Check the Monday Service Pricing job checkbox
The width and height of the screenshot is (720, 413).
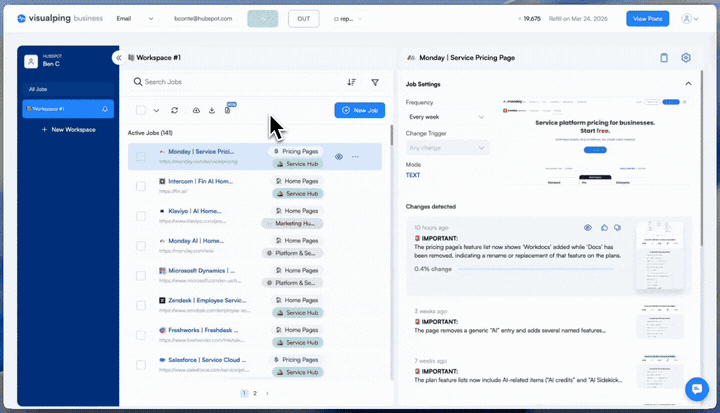click(141, 157)
